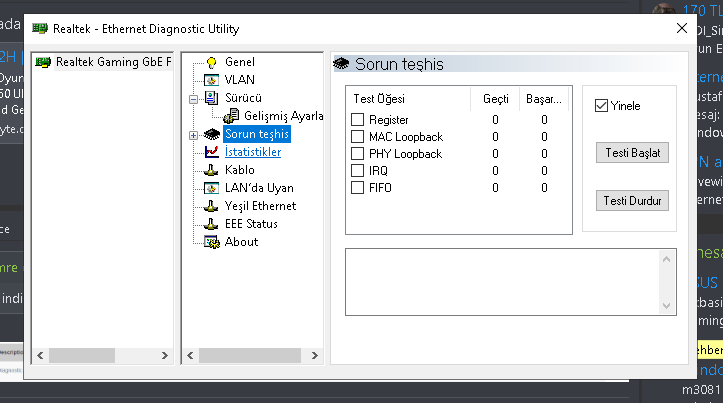Select Gelişmiş Ayarlar tree item
Screen dimensions: 723x403
(x=284, y=116)
